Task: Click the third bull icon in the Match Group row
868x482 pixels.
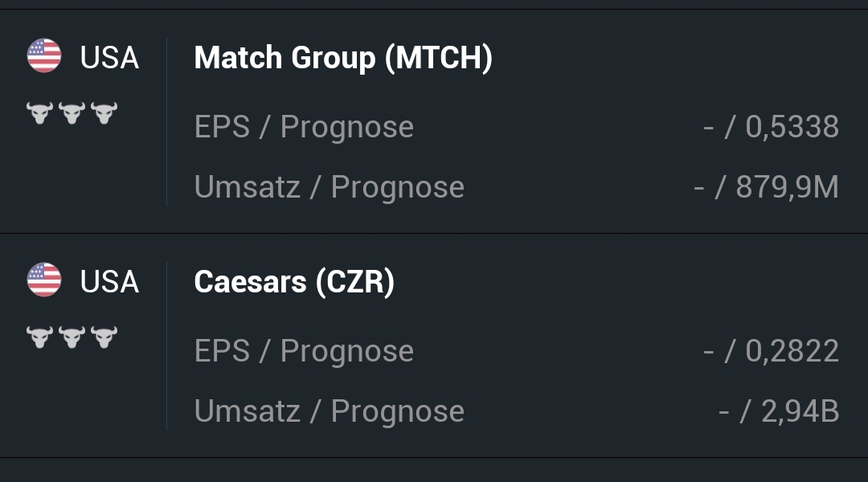Action: 104,112
